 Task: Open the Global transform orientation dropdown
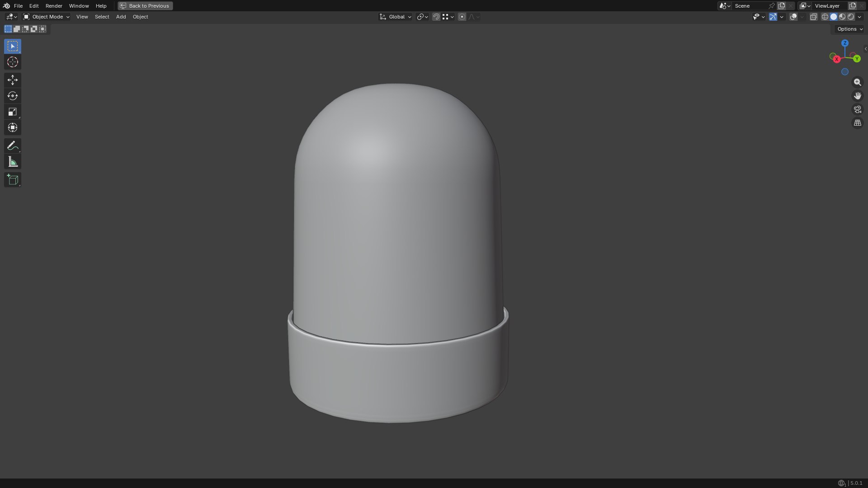point(396,17)
